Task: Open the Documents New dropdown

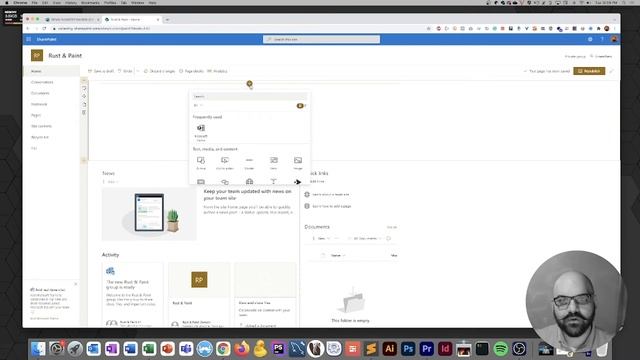Action: click(322, 238)
